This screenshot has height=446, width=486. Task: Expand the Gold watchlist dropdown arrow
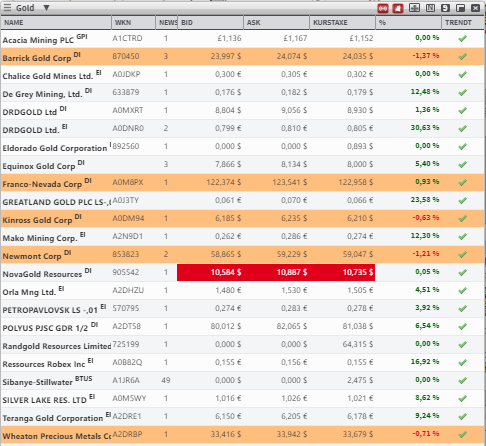click(x=46, y=8)
